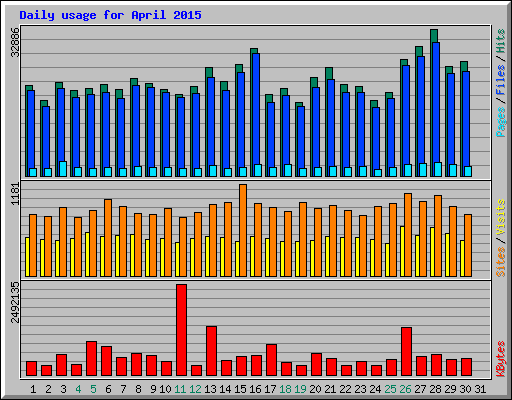Click the 2492135 KBytes axis value

pyautogui.click(x=15, y=303)
